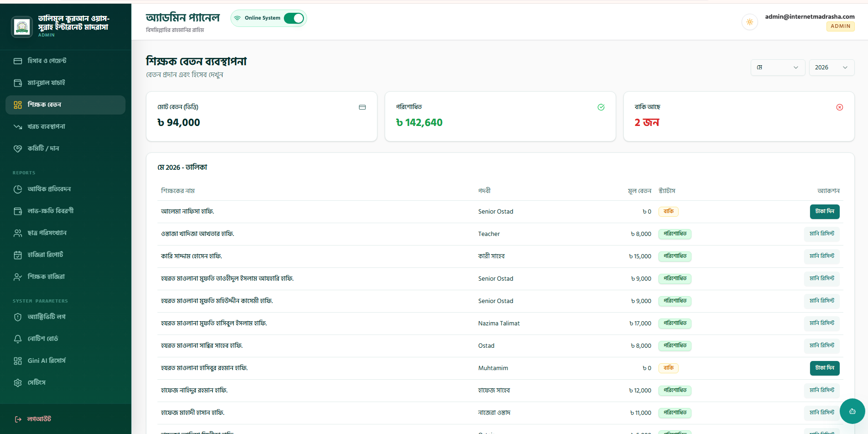Click the কমিটি / দান heart icon
The image size is (868, 434).
pyautogui.click(x=18, y=148)
